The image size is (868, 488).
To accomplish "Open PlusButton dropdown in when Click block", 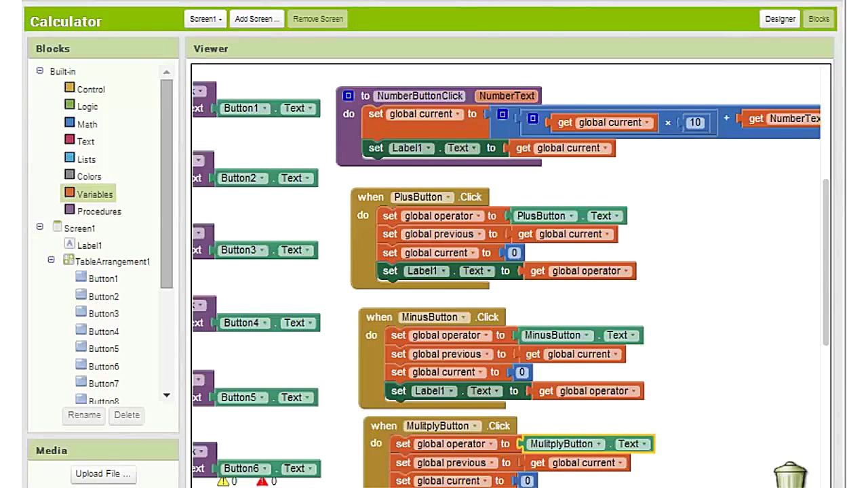I will tap(448, 197).
